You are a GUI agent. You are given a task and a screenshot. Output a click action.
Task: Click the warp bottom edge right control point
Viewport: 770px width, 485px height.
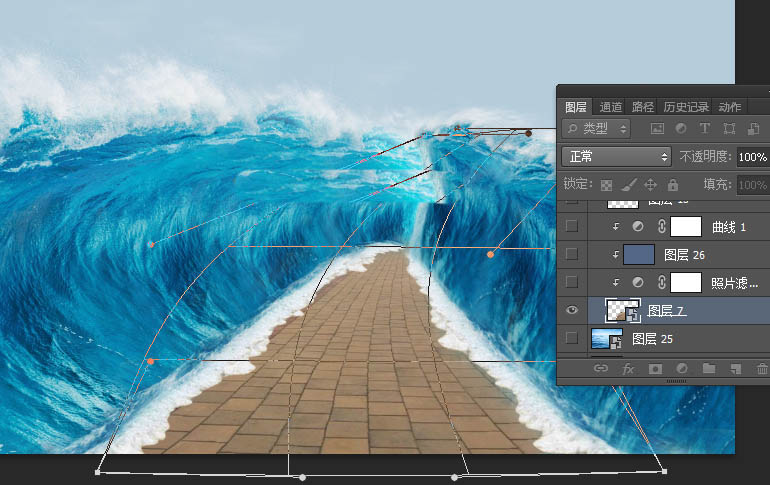(x=455, y=477)
